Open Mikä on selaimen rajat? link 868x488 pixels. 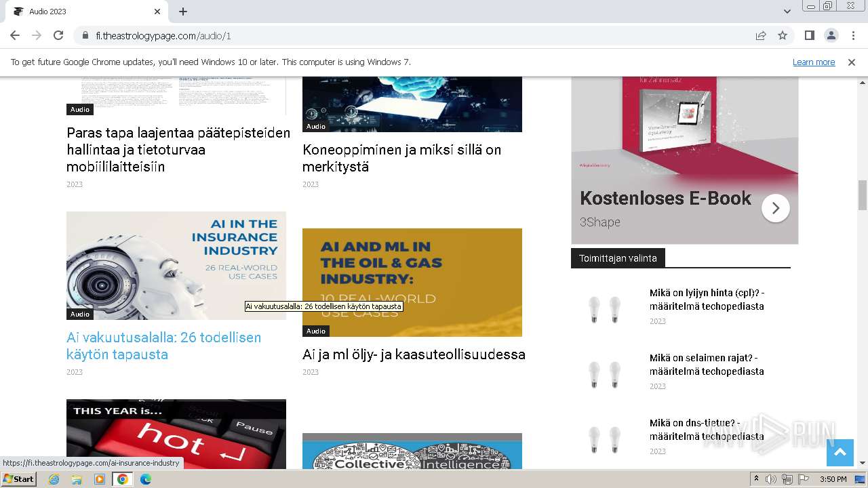tap(707, 365)
